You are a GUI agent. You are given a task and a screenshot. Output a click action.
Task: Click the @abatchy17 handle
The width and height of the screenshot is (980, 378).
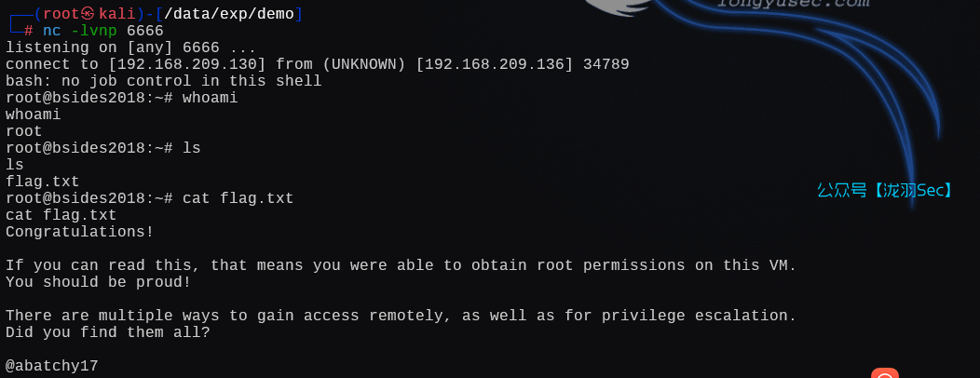coord(51,366)
